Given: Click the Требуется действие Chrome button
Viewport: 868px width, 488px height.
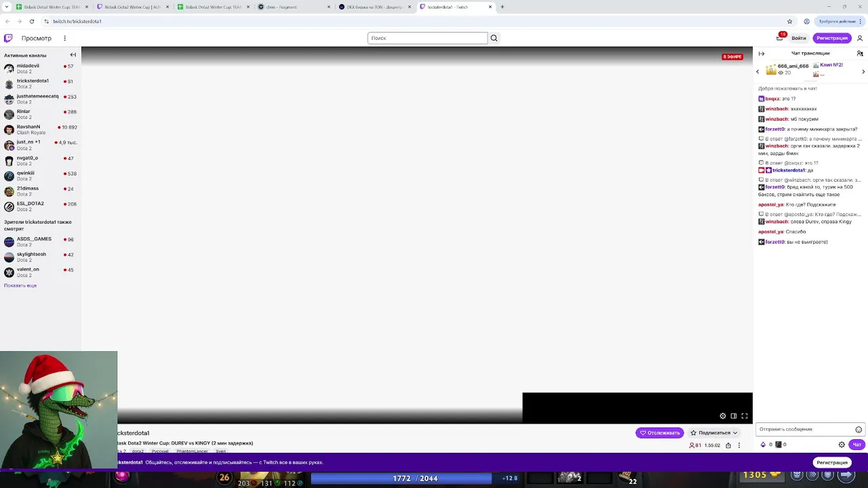Looking at the screenshot, I should pyautogui.click(x=841, y=21).
